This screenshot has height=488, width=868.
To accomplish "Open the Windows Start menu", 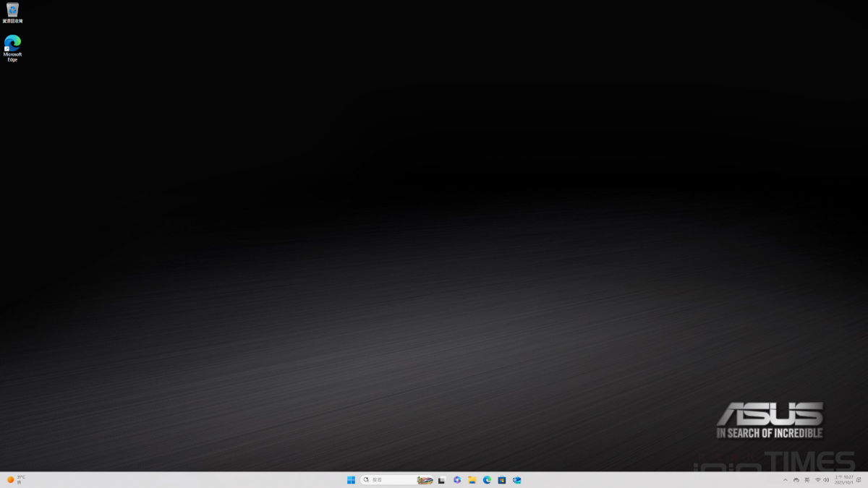I will (x=351, y=480).
